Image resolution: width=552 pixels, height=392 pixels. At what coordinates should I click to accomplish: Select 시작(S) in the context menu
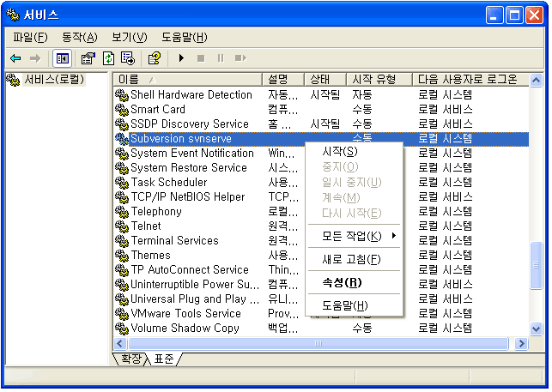(340, 152)
